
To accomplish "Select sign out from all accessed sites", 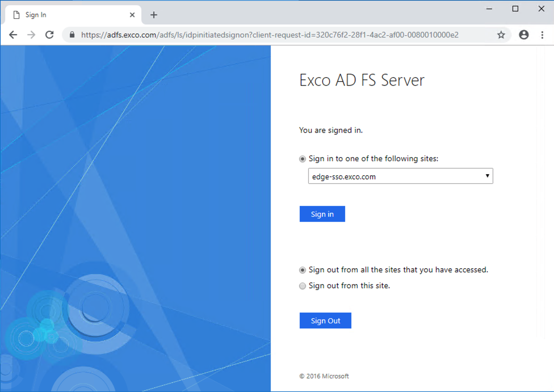I will point(303,270).
